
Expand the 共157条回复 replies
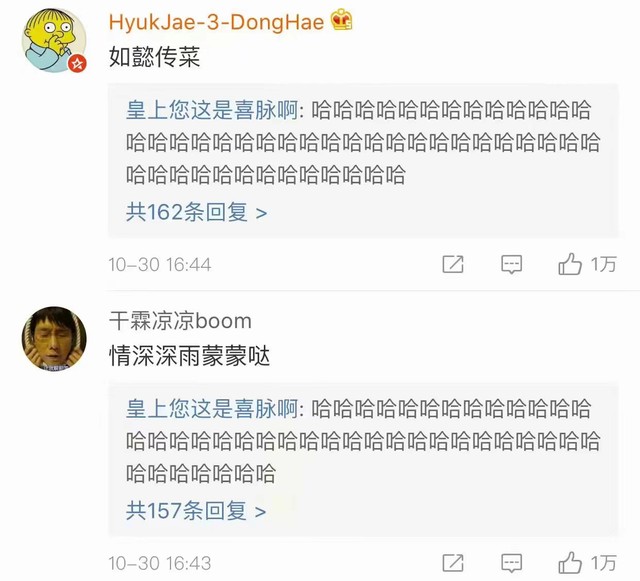coord(196,511)
